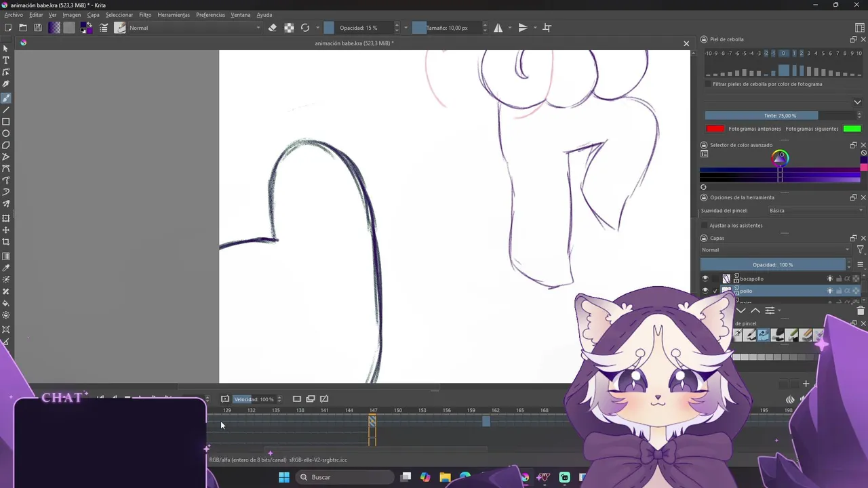
Task: Hide the bocapollo layer
Action: (x=705, y=279)
